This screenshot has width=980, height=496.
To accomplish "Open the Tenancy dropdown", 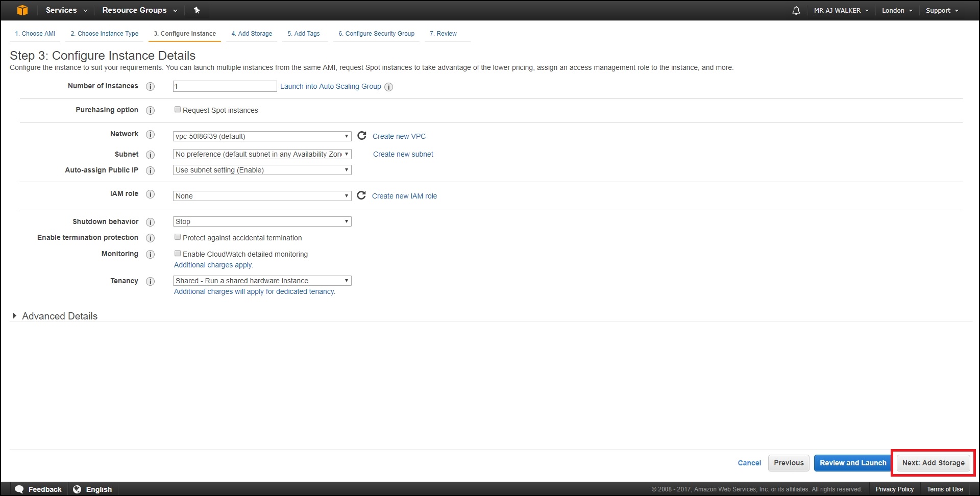I will [x=262, y=281].
